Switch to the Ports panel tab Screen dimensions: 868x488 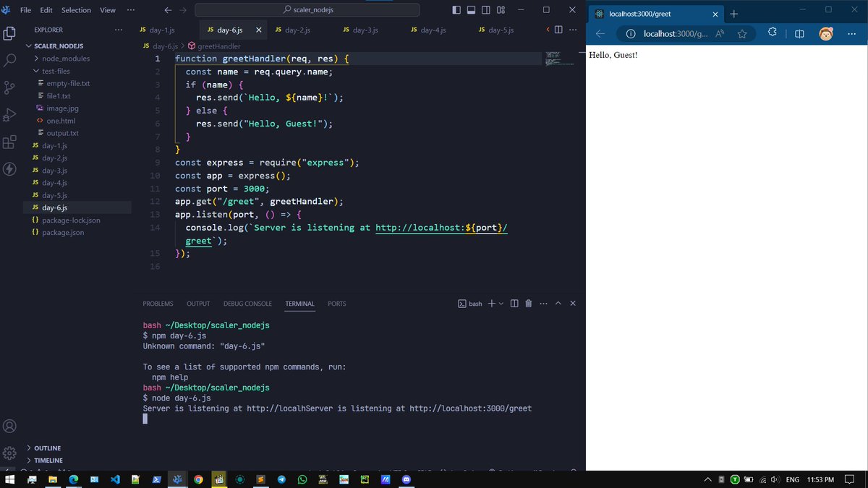[x=337, y=304]
